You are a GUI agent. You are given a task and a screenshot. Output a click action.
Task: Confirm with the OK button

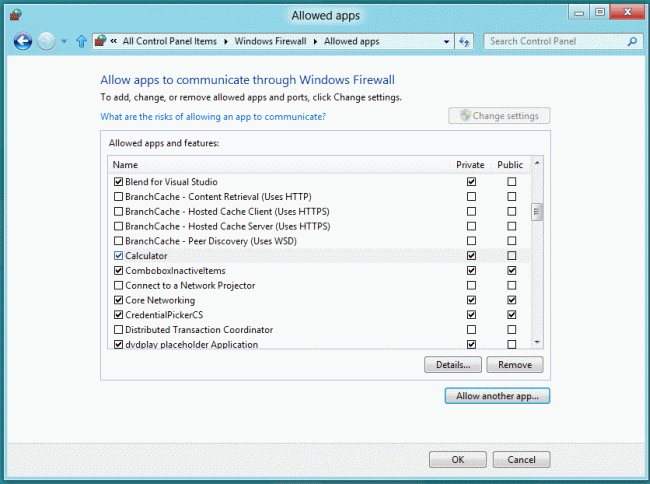458,460
